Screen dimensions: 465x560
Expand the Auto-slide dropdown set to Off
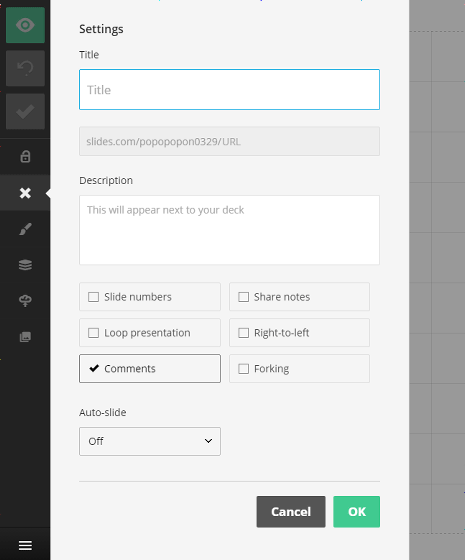tap(150, 441)
